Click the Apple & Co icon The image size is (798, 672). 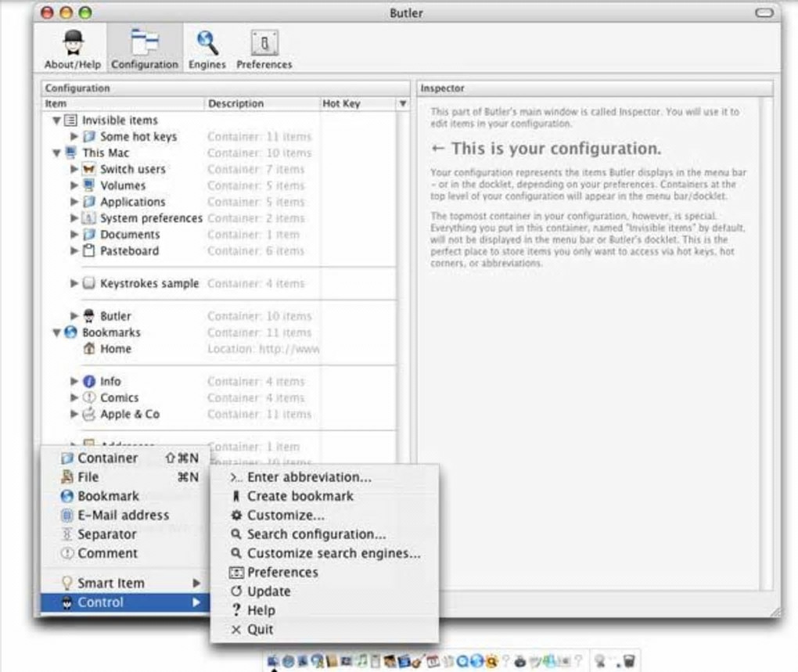(x=89, y=414)
